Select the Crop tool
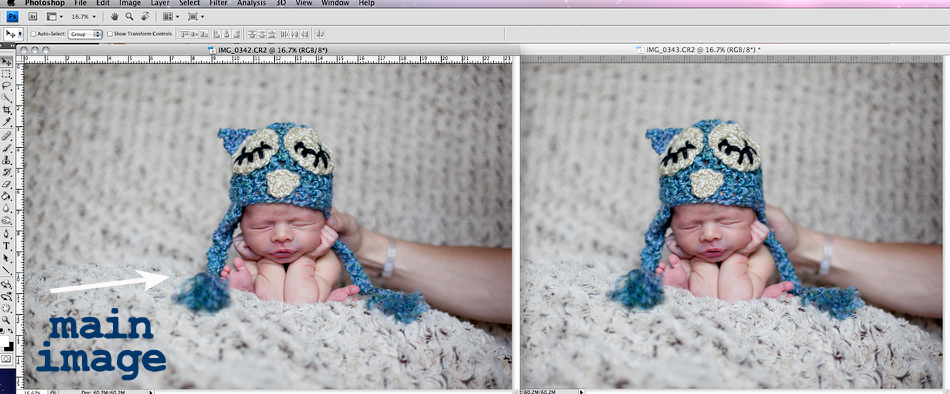This screenshot has height=394, width=950. pos(7,110)
